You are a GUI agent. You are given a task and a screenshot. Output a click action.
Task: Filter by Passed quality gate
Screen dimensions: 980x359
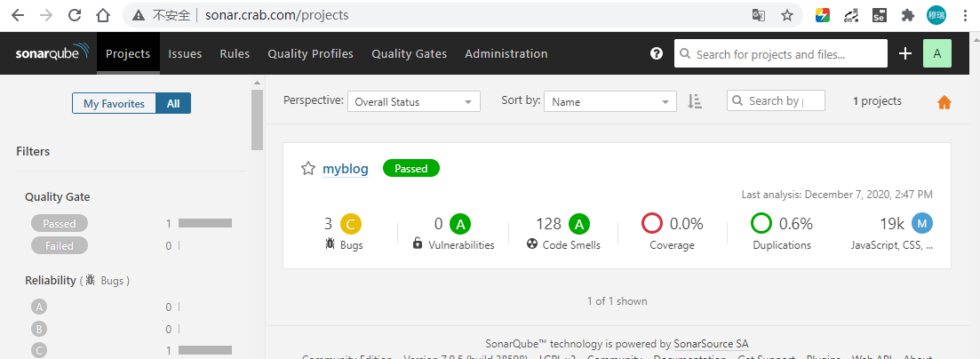[60, 223]
